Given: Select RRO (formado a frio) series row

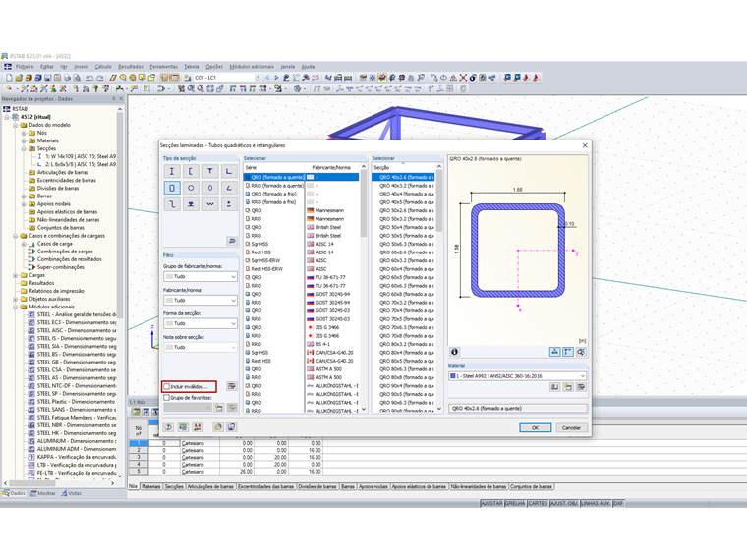Looking at the screenshot, I should click(x=301, y=202).
